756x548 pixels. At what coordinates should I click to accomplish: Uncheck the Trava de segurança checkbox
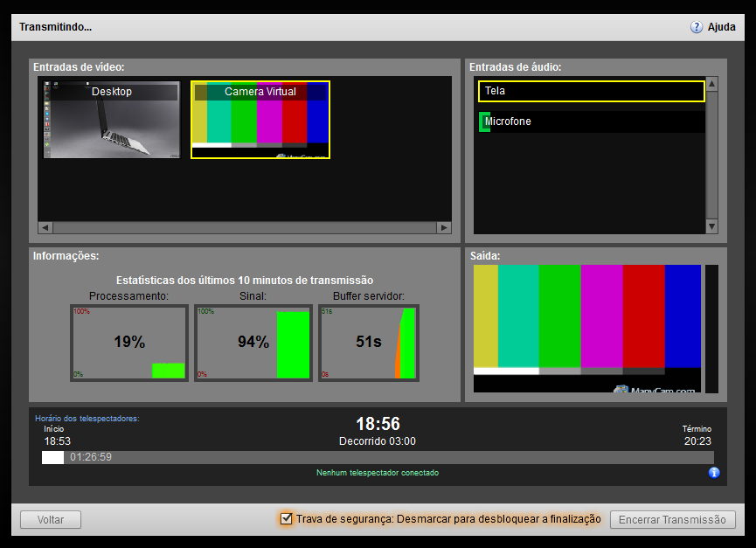[x=286, y=519]
